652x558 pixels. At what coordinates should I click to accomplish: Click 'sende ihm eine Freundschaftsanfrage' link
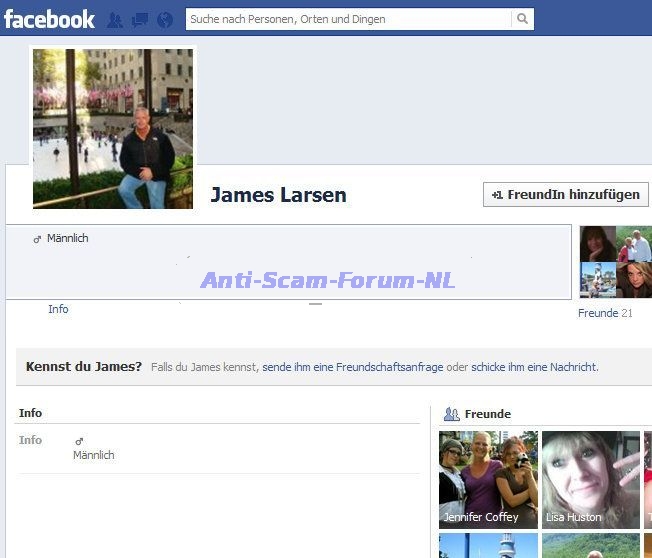pyautogui.click(x=352, y=367)
